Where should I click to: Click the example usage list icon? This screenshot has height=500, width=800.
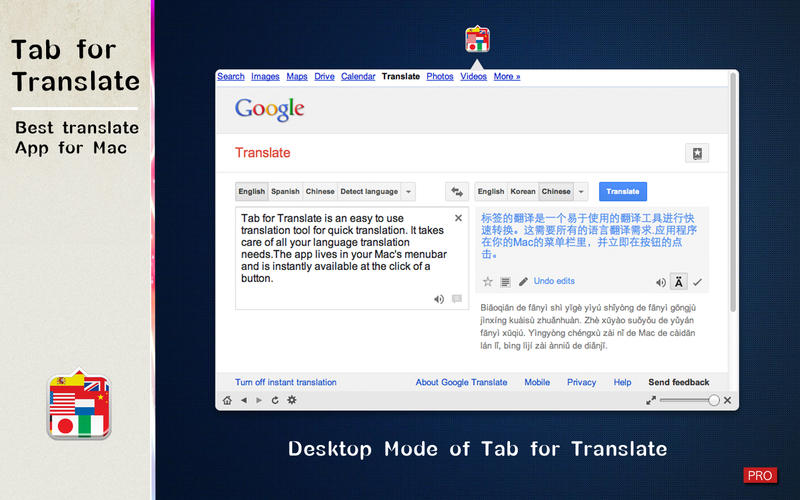click(505, 282)
